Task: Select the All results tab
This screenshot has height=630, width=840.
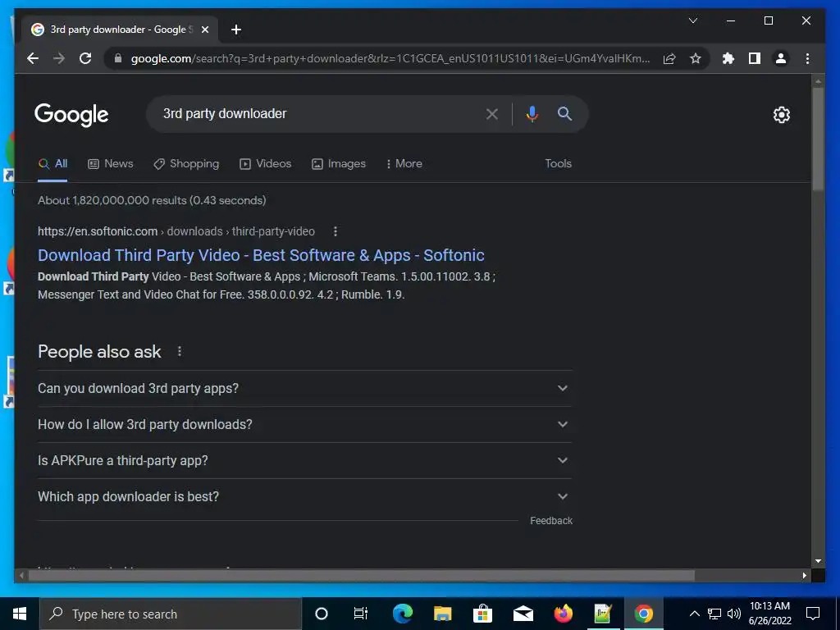Action: [52, 163]
